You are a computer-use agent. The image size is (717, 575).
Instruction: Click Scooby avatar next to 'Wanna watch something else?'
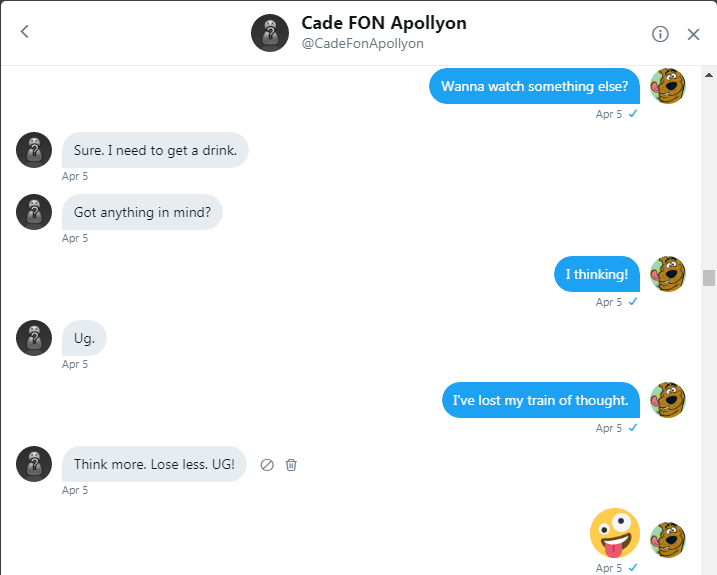pyautogui.click(x=667, y=86)
